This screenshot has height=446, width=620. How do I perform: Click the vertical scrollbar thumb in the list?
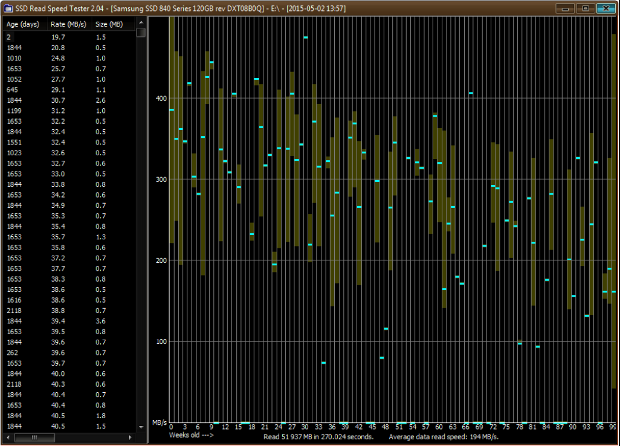142,31
